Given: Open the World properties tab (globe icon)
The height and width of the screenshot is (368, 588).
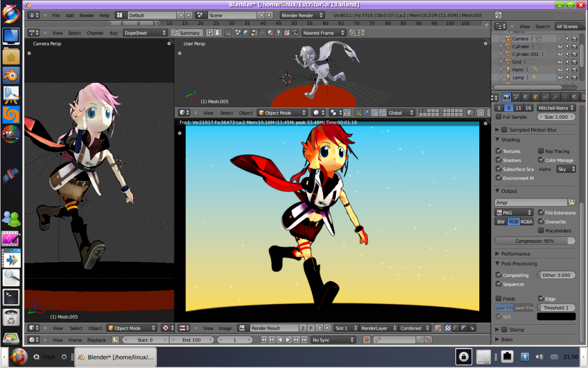Looking at the screenshot, I should 526,97.
